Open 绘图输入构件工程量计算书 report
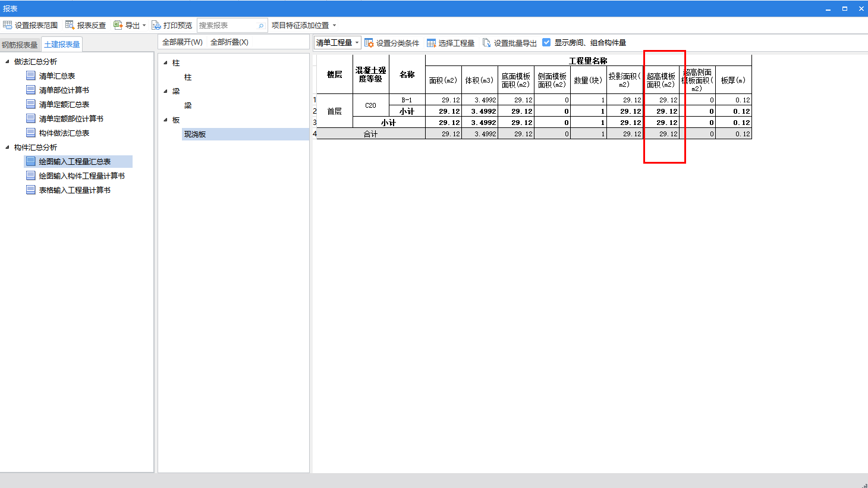 coord(82,176)
